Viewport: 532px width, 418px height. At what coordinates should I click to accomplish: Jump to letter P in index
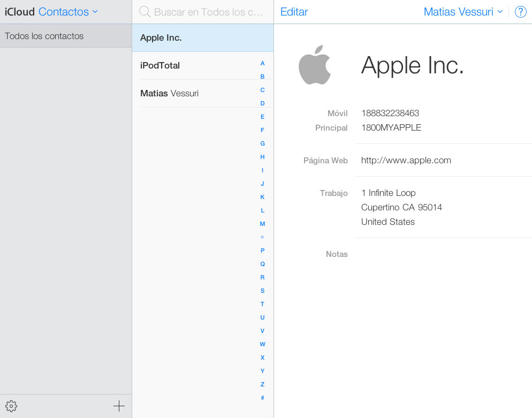point(262,250)
